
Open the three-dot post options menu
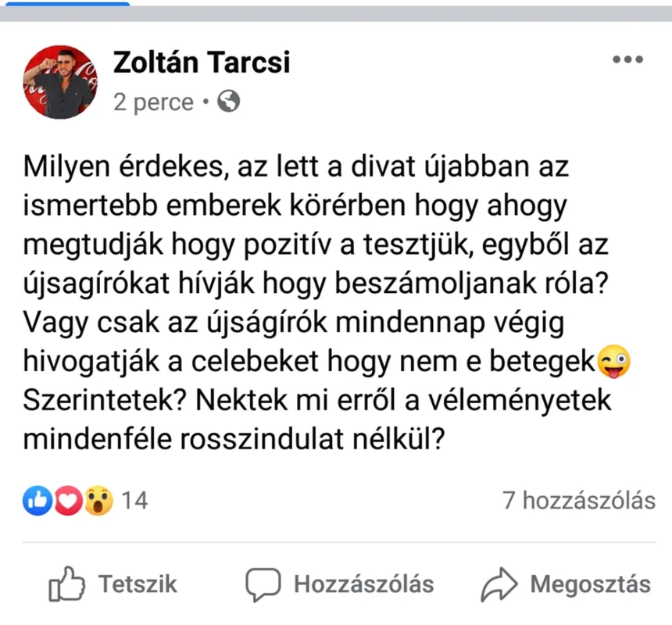click(627, 60)
